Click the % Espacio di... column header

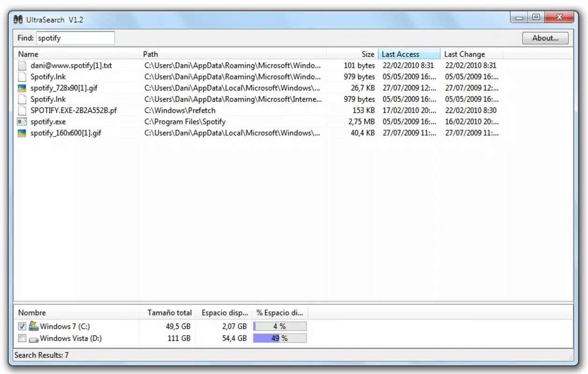[x=280, y=313]
